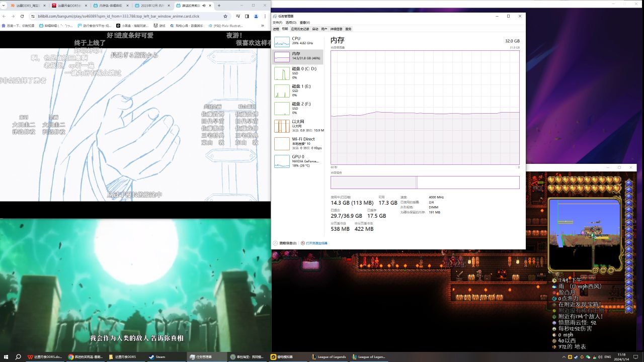The image size is (644, 362).
Task: Open the browser media control icon
Action: [238, 16]
